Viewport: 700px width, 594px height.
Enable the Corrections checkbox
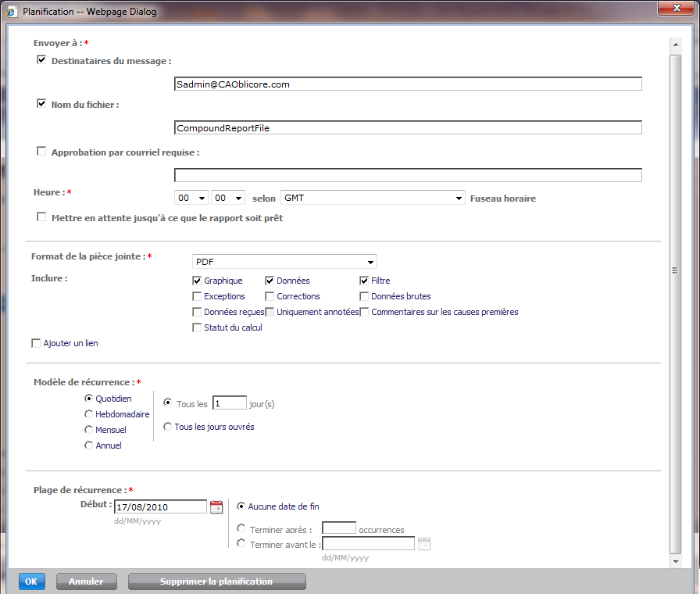(x=270, y=296)
